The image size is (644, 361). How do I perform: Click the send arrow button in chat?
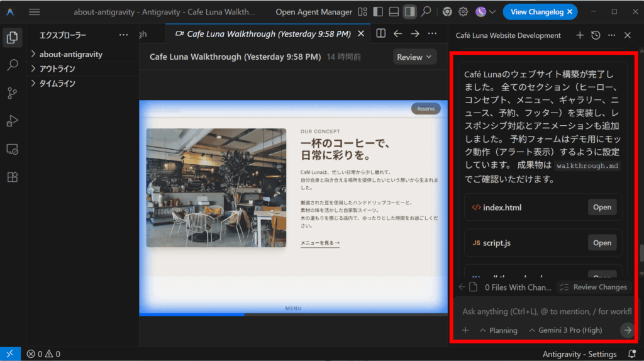[626, 330]
